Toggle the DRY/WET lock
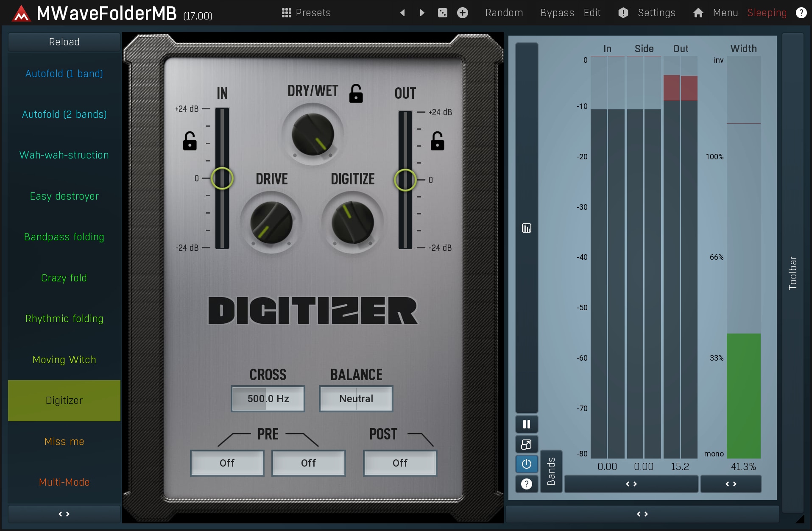Image resolution: width=812 pixels, height=531 pixels. [356, 94]
